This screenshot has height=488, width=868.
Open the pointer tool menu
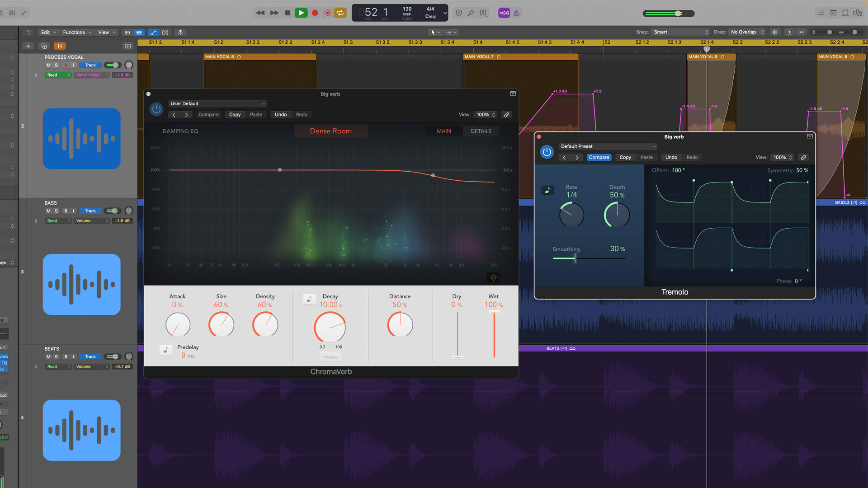[435, 32]
